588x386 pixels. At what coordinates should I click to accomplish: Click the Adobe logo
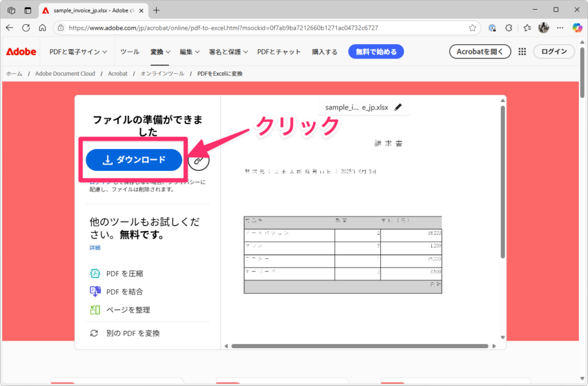pyautogui.click(x=21, y=52)
